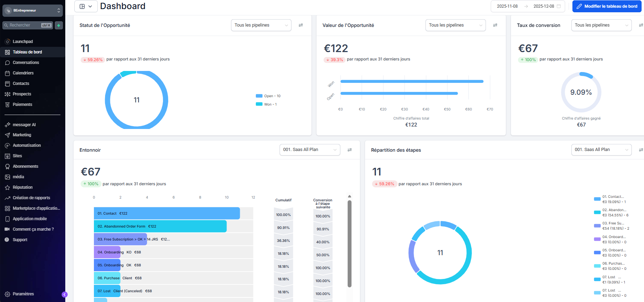644x302 pixels.
Task: Open Conversations in the sidebar
Action: [26, 63]
